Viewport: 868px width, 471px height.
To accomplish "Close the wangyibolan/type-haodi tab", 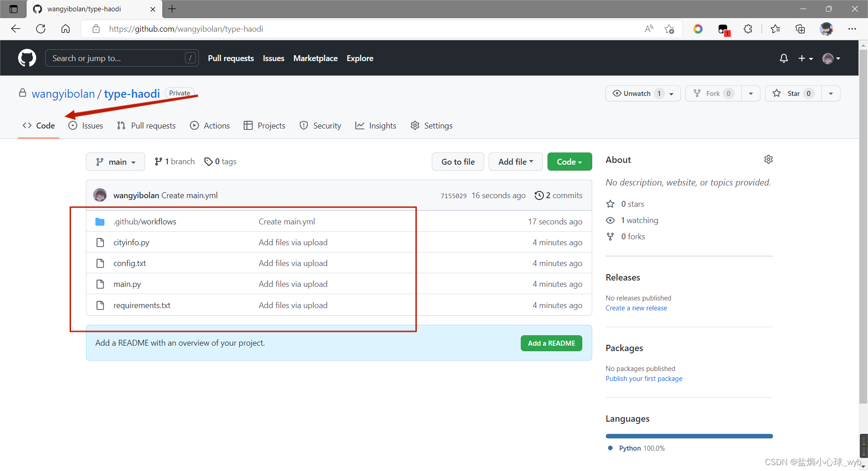I will tap(153, 9).
